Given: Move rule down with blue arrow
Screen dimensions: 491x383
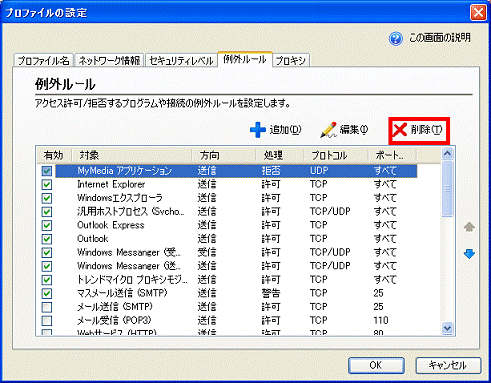Looking at the screenshot, I should click(469, 254).
